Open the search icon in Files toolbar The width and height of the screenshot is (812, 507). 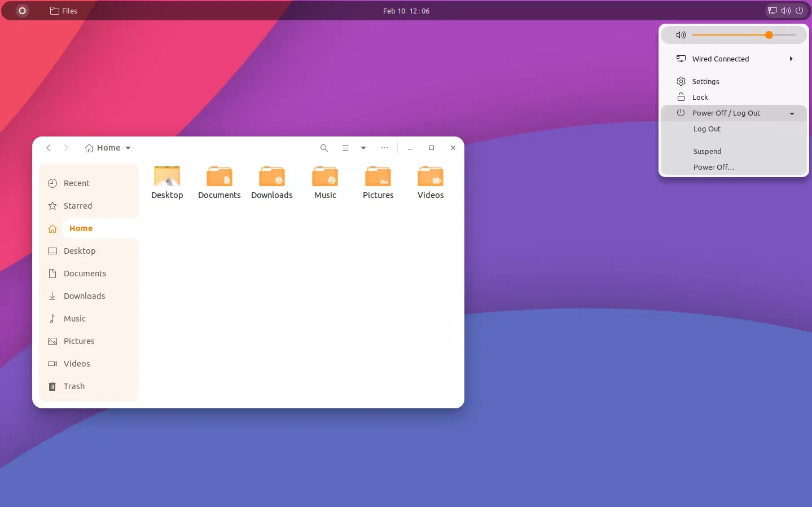click(x=324, y=148)
